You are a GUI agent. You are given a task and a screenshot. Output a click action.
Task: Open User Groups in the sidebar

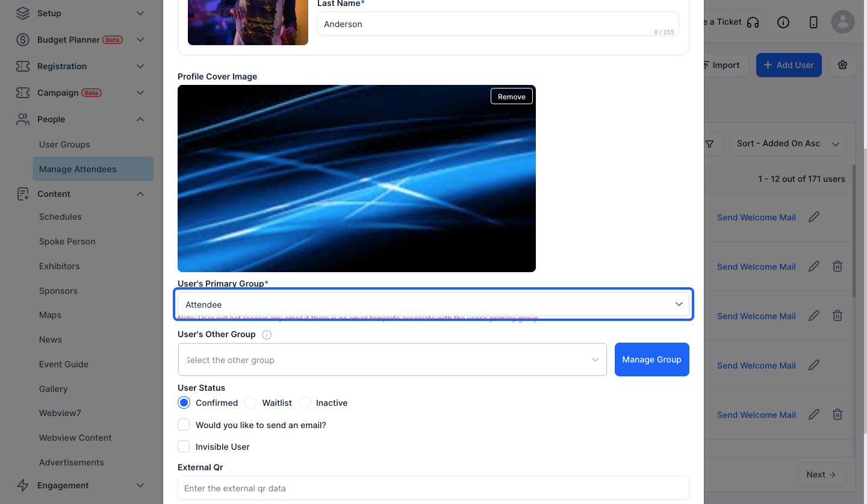tap(64, 145)
